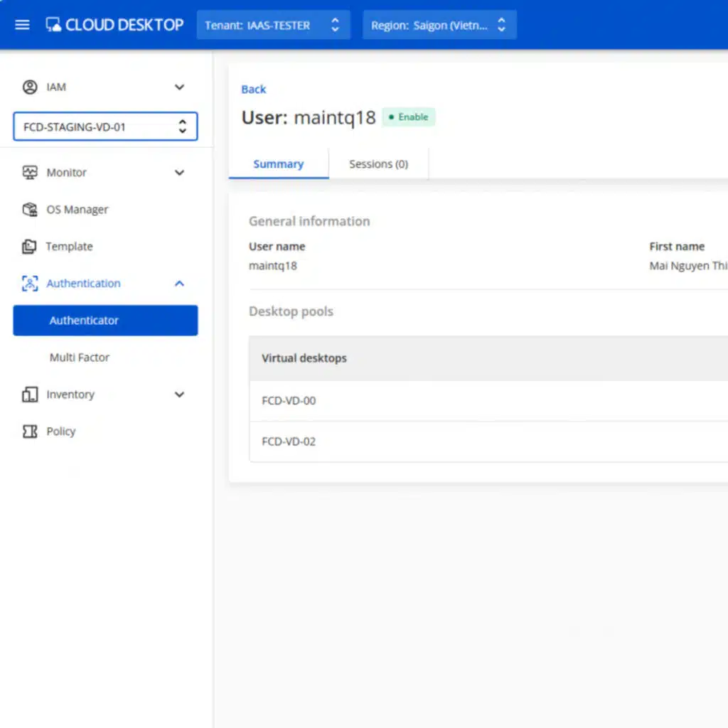Open the Multi Factor page

pos(79,357)
